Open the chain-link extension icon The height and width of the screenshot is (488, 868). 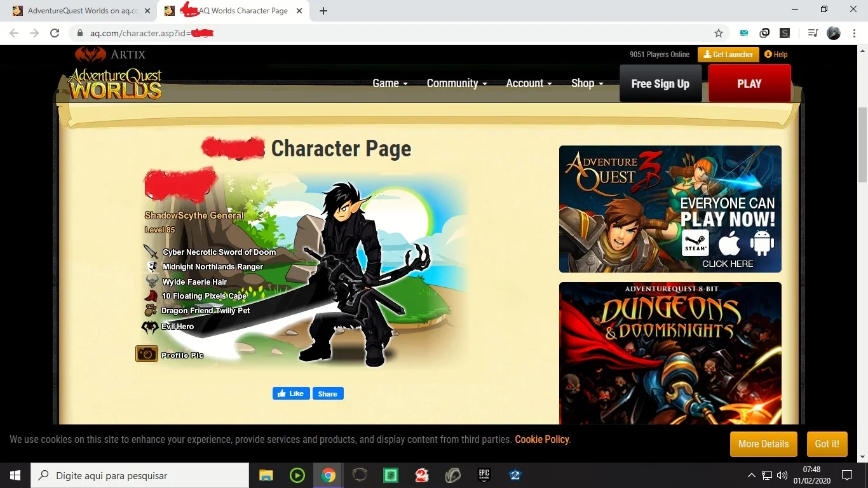tap(764, 33)
